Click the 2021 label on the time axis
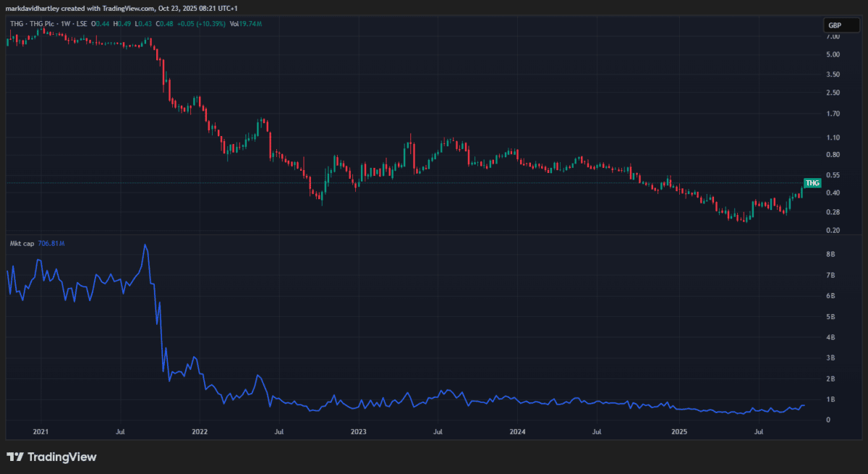This screenshot has width=868, height=474. click(41, 432)
